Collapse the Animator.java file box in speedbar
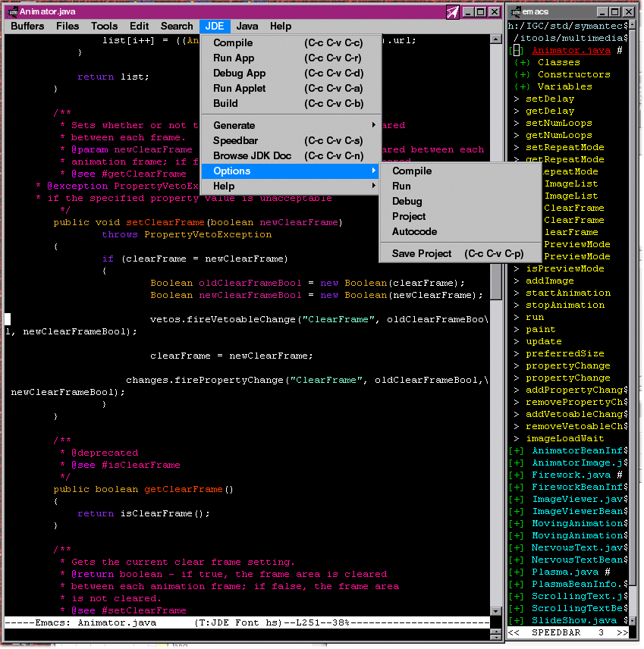The image size is (644, 649). [x=517, y=51]
